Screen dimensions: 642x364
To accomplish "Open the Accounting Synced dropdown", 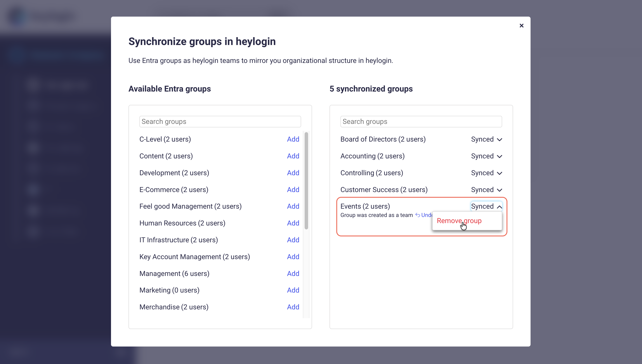I will (486, 156).
